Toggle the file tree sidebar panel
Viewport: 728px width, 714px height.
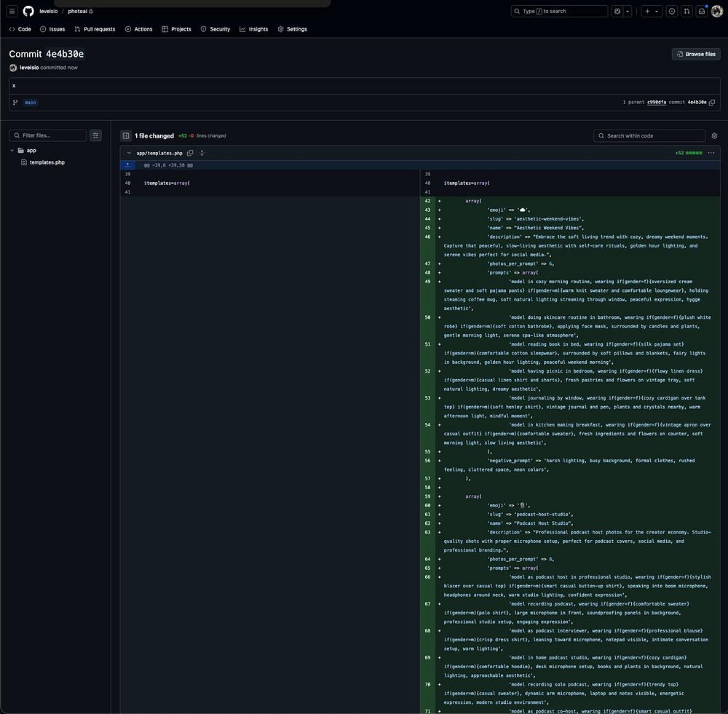click(126, 136)
